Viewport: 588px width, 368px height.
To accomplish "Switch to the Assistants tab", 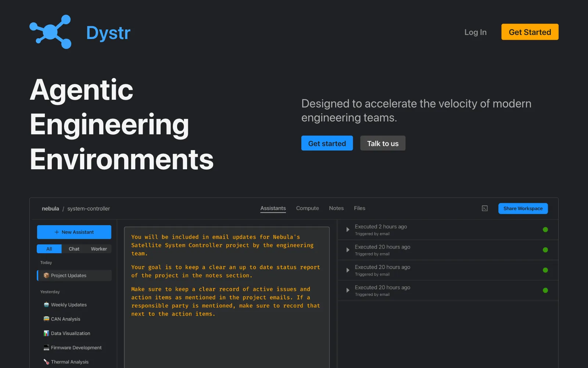I will click(x=273, y=208).
